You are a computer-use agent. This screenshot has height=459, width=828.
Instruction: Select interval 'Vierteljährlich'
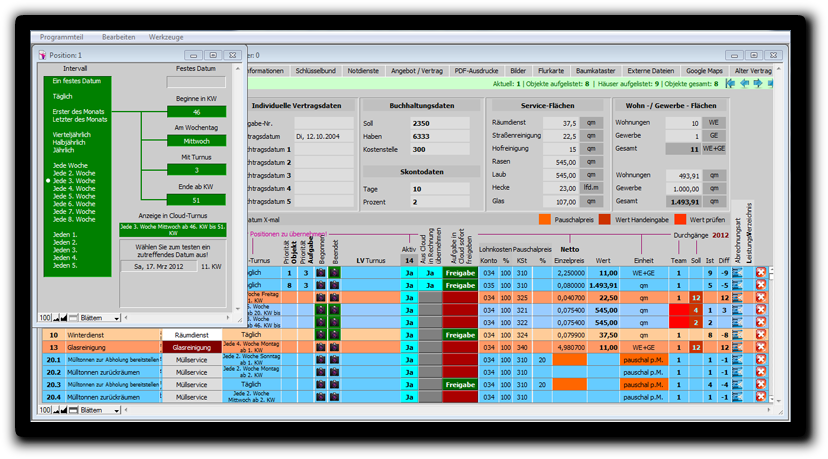pos(71,135)
